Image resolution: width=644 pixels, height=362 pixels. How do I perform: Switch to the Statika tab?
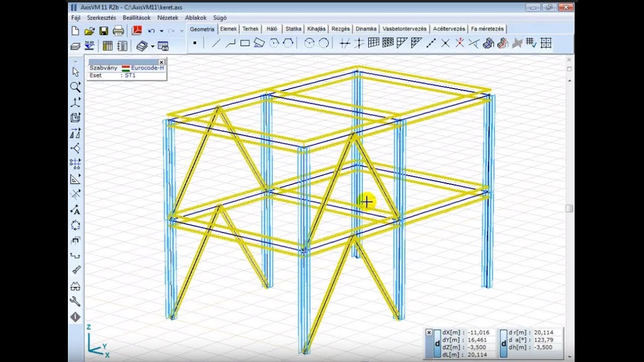(x=293, y=29)
